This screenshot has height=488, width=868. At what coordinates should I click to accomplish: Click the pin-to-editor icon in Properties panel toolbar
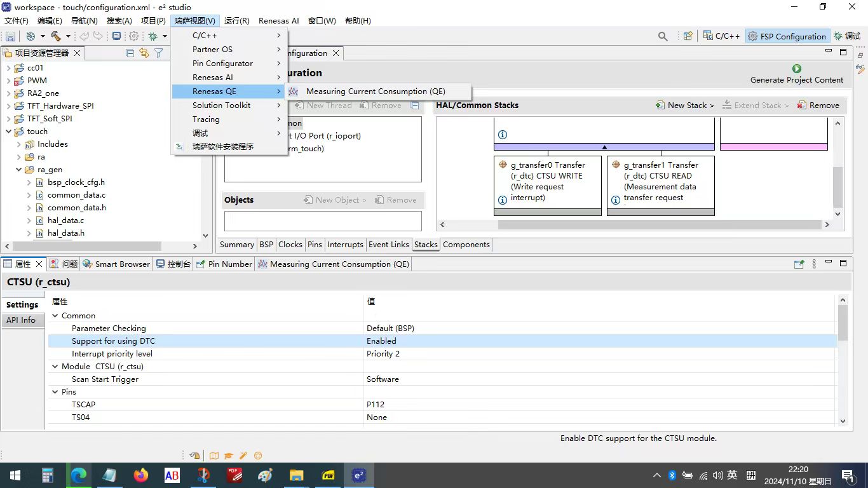[x=799, y=264]
